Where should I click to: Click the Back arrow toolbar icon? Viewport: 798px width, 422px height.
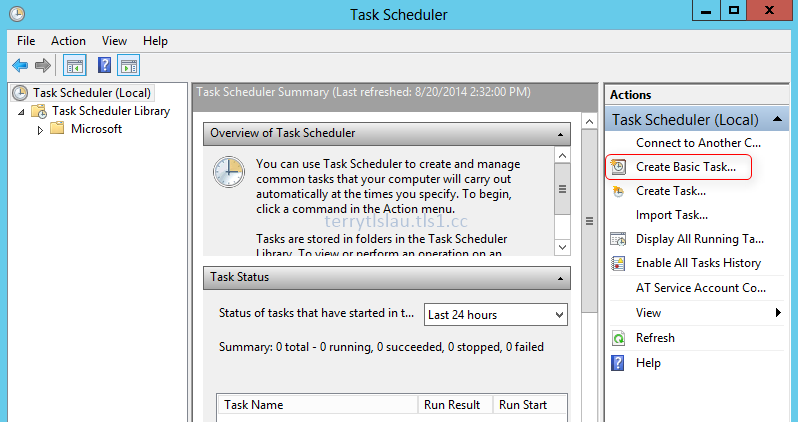pyautogui.click(x=20, y=65)
